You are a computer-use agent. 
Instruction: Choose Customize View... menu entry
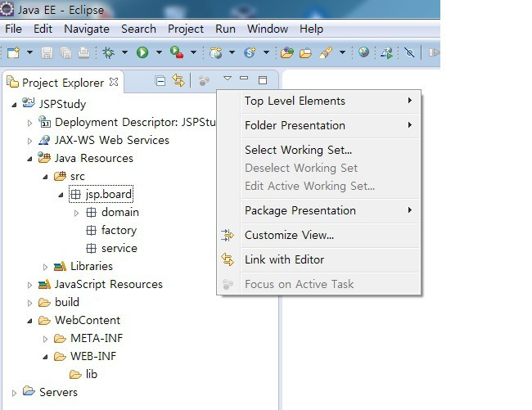click(319, 235)
